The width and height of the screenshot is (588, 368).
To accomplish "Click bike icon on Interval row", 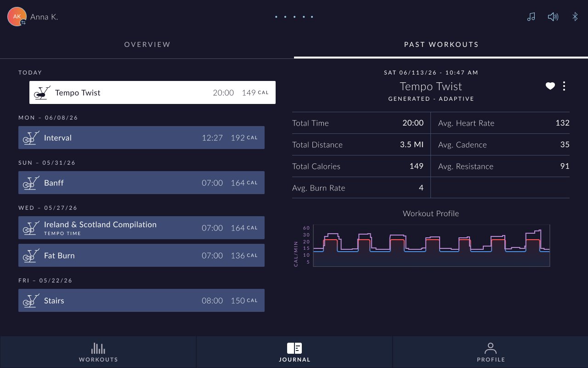I will click(x=31, y=138).
